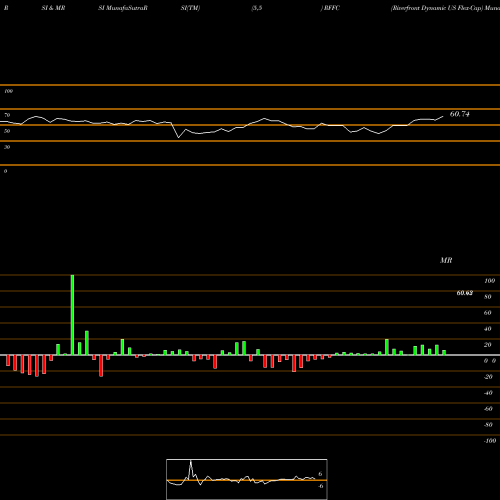This screenshot has height=500, width=500.
Task: Open the mini overview chart thumbnail
Action: coord(247,479)
